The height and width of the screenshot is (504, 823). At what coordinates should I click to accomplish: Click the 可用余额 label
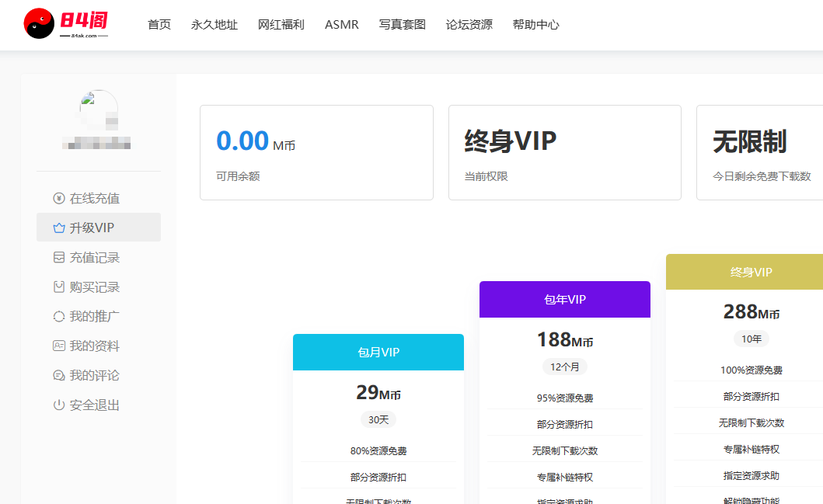(x=238, y=176)
